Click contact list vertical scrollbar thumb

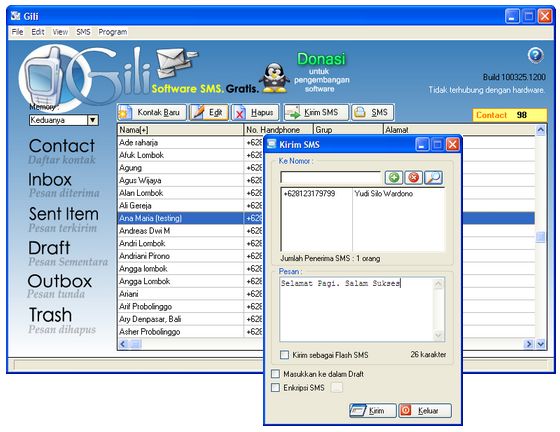[x=541, y=237]
